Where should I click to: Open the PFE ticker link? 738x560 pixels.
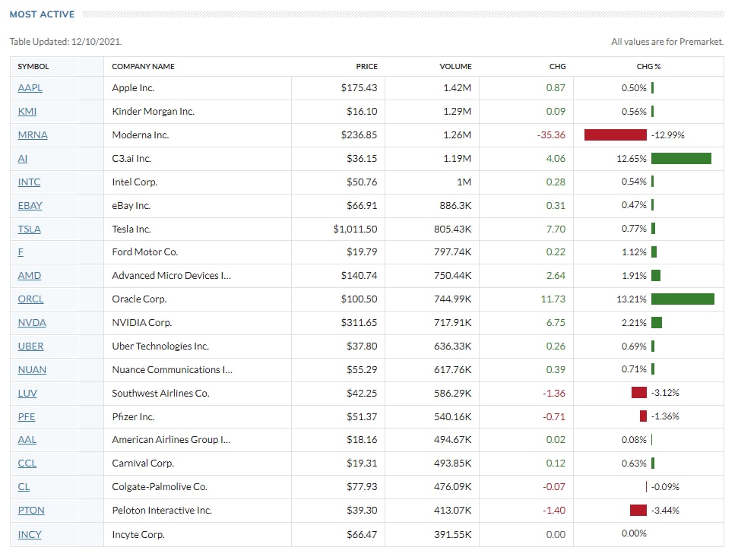click(x=27, y=417)
